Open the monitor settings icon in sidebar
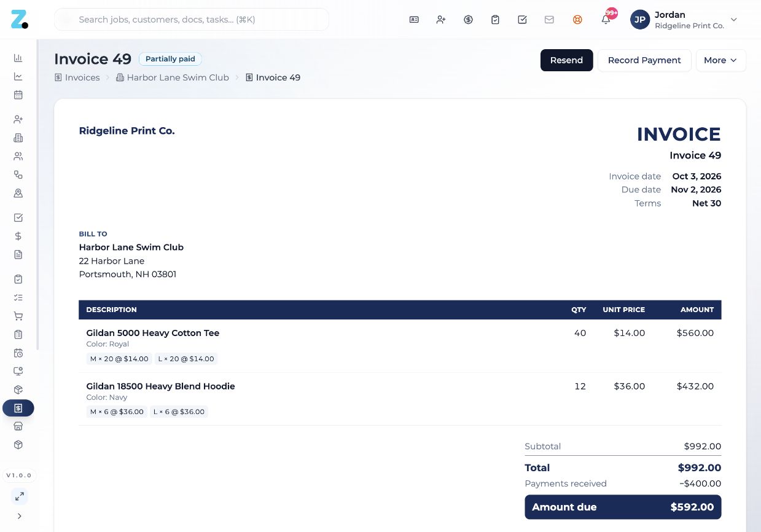 (18, 371)
